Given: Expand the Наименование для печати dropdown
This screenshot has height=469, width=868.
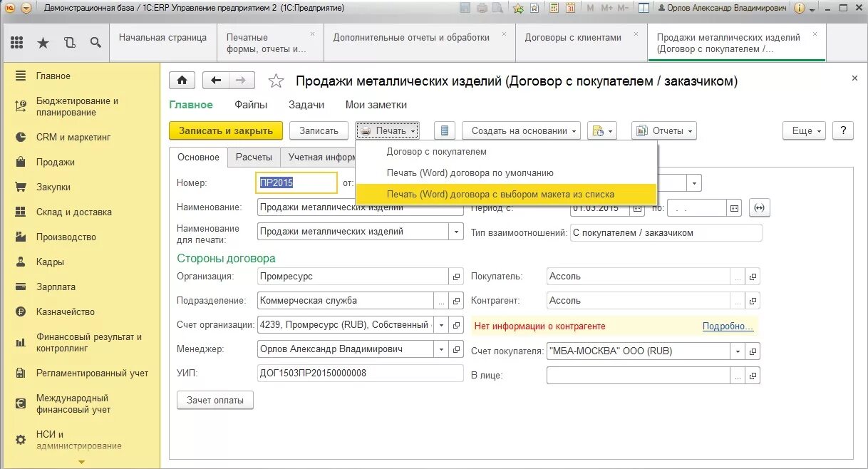Looking at the screenshot, I should click(x=456, y=232).
